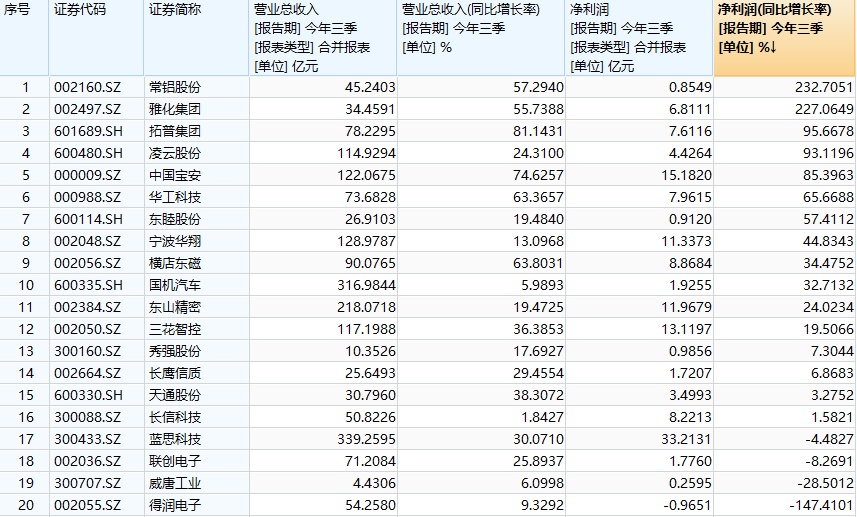Click net profit value 33.2131
This screenshot has width=857, height=517.
tap(686, 439)
